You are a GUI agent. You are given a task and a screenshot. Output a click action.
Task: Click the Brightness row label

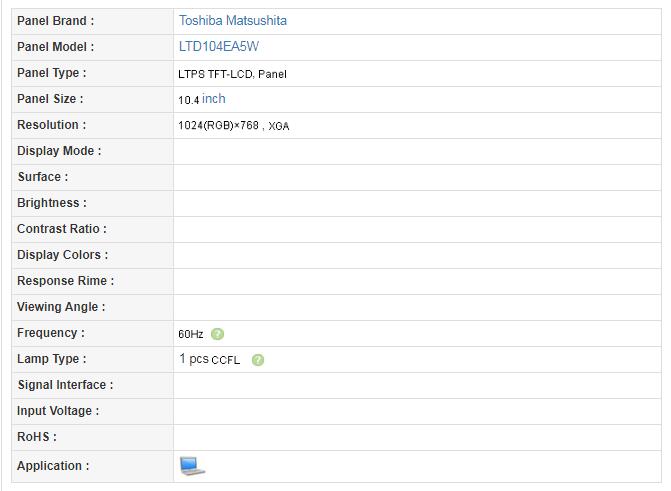(52, 203)
